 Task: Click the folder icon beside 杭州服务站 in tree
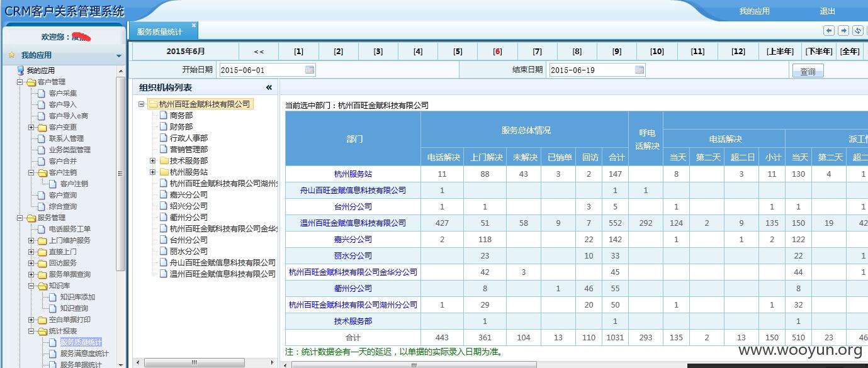tap(164, 172)
